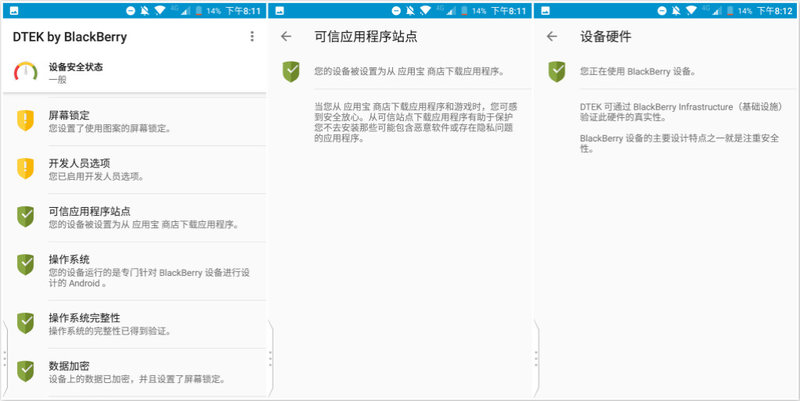Tap the image notification icon in middle status bar

[280, 11]
